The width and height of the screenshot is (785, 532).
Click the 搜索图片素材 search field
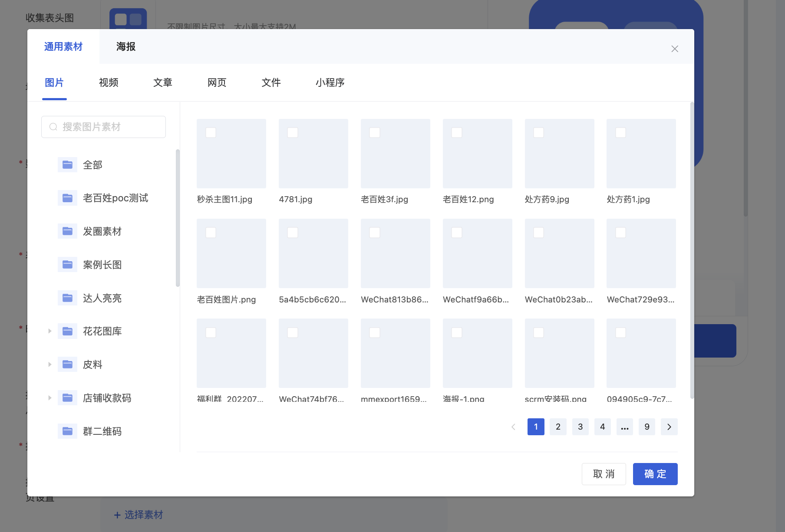coord(103,127)
